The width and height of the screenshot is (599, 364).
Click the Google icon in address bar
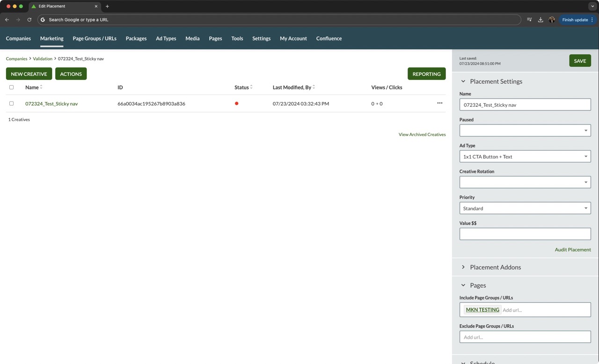tap(43, 20)
